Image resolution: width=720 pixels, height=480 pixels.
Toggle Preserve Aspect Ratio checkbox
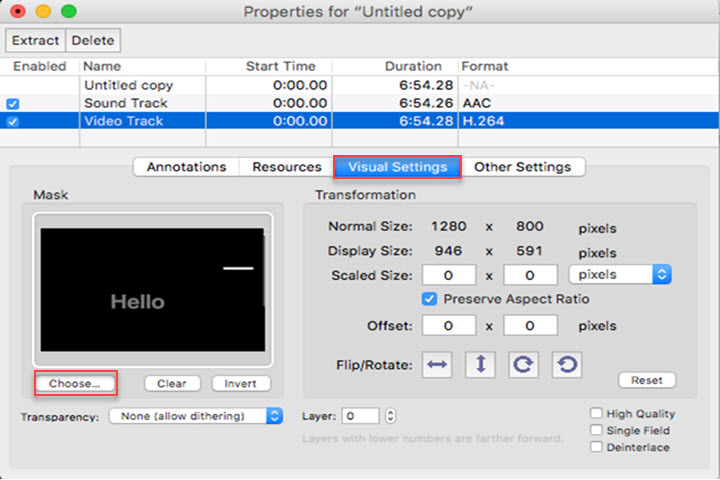[x=429, y=299]
